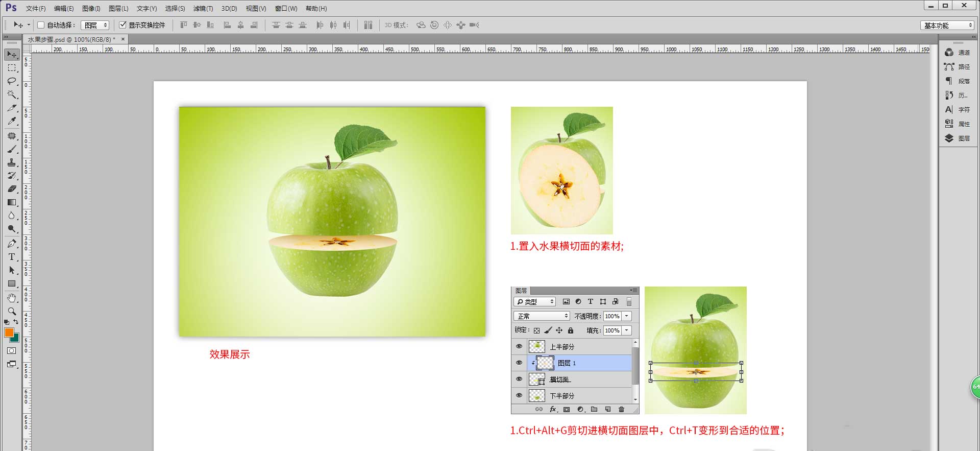The height and width of the screenshot is (451, 980).
Task: Open the 滤镜(T) menu
Action: point(203,9)
